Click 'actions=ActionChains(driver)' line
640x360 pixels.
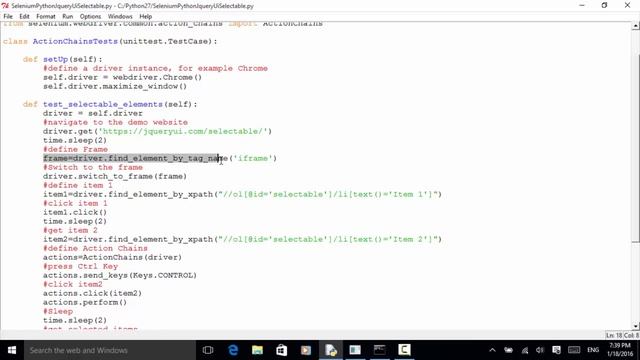coord(112,257)
